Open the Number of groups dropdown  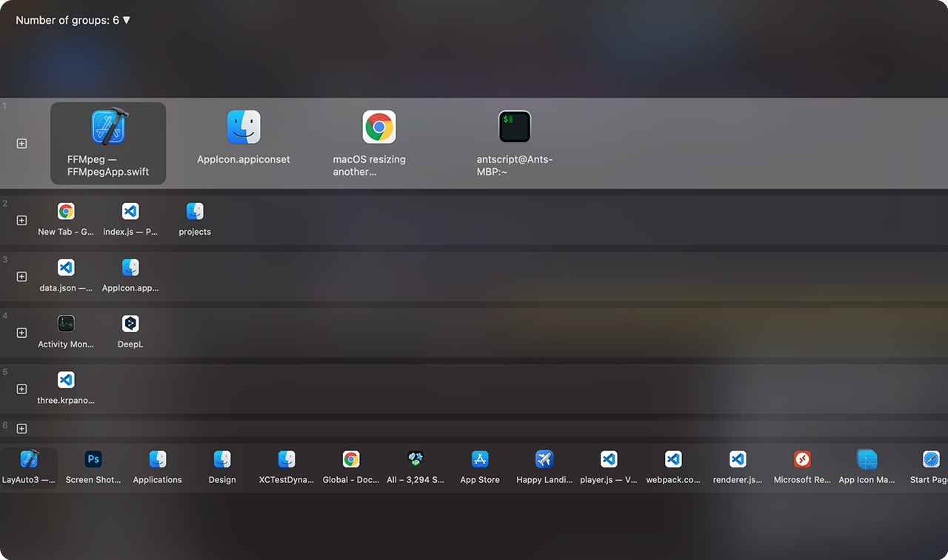[x=73, y=20]
